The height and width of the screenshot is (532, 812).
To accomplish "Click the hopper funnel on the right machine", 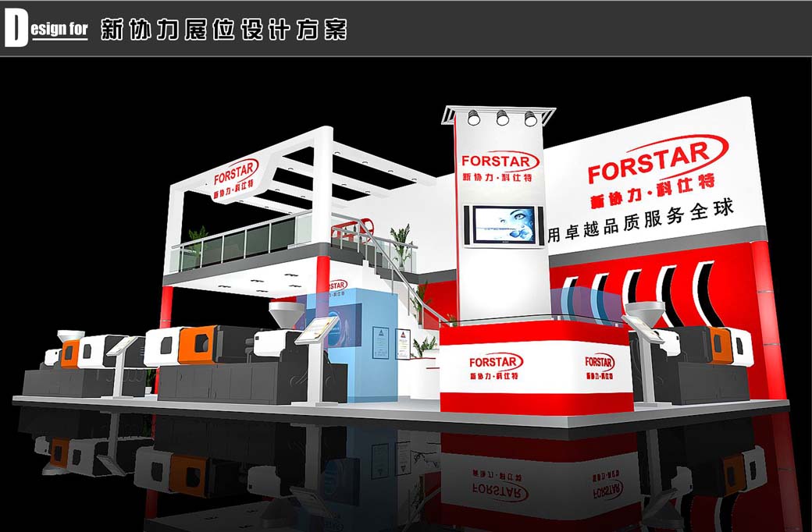I will coord(644,314).
